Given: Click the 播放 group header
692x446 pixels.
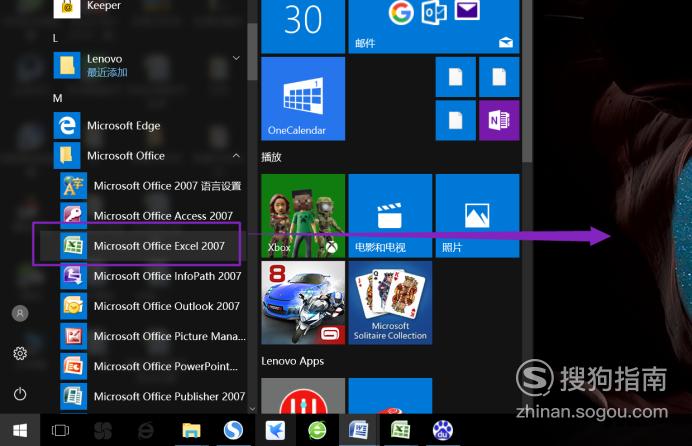Looking at the screenshot, I should (271, 157).
